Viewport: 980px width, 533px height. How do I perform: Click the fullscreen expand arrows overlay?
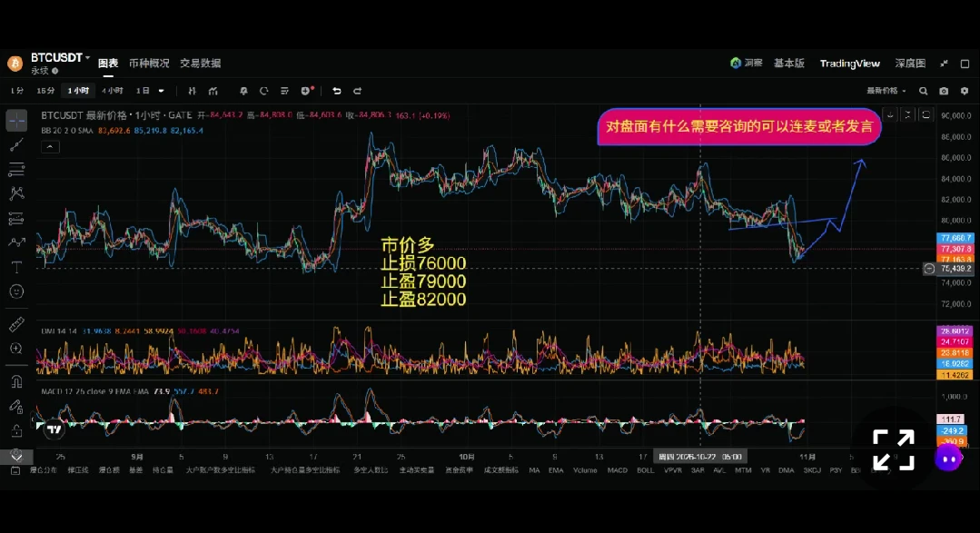coord(894,449)
